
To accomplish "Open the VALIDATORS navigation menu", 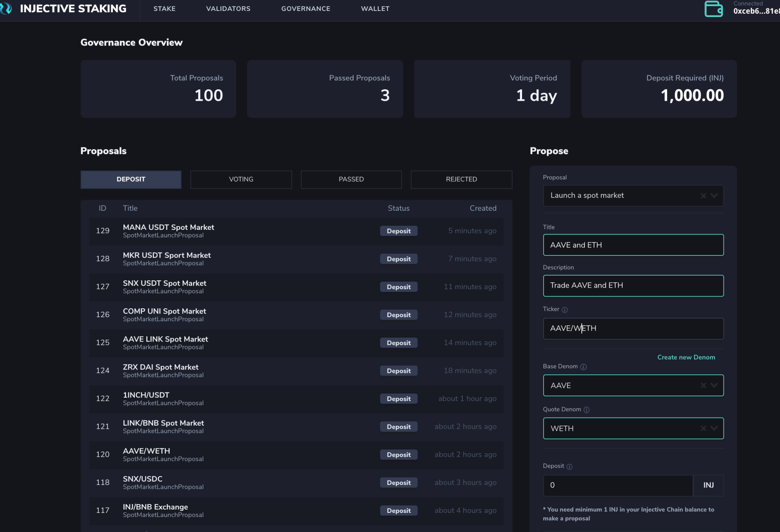I will tap(228, 9).
